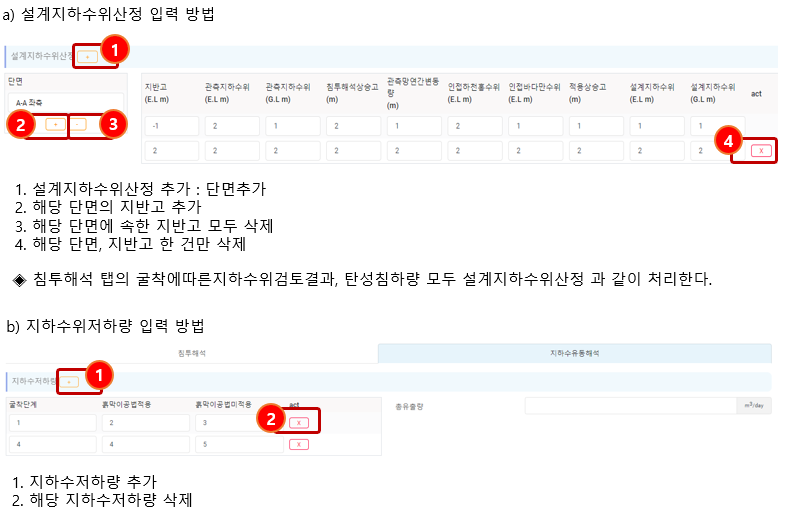The width and height of the screenshot is (793, 521).
Task: Click the 단면 panel label
Action: [x=15, y=81]
